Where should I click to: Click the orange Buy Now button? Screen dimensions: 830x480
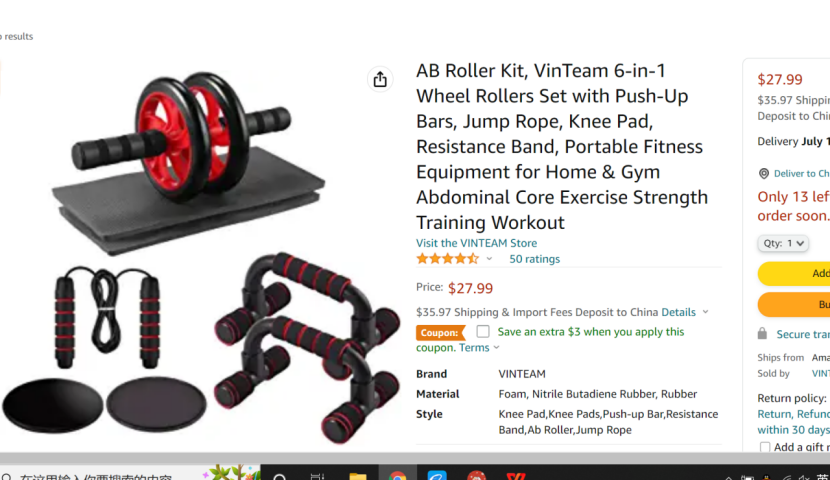click(793, 304)
